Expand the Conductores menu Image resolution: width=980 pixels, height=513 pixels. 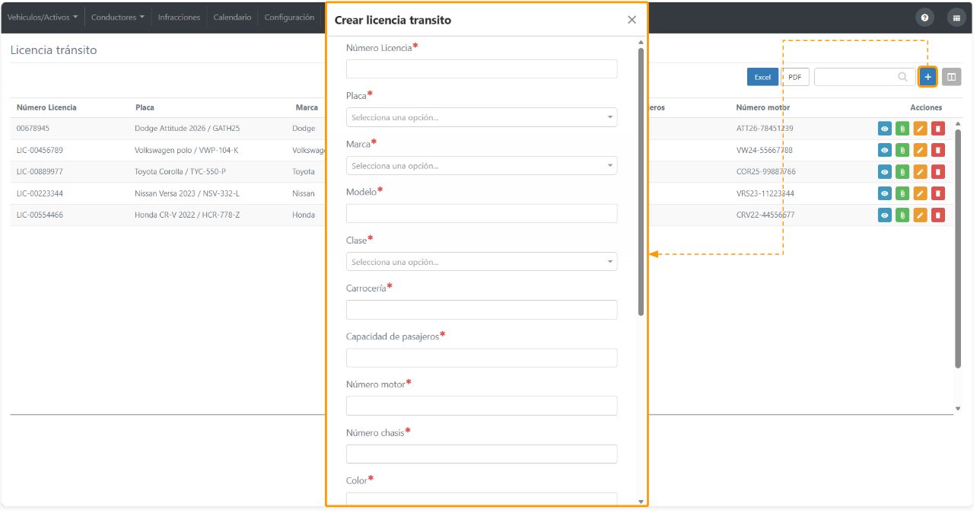tap(118, 18)
